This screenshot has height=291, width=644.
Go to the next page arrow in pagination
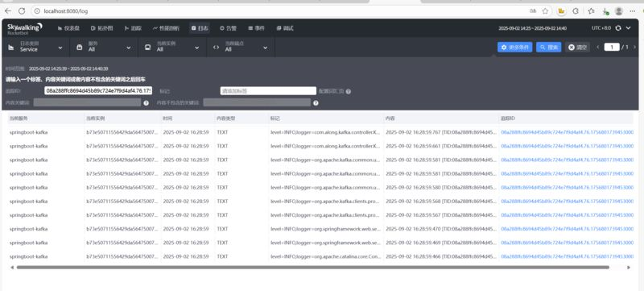point(634,48)
